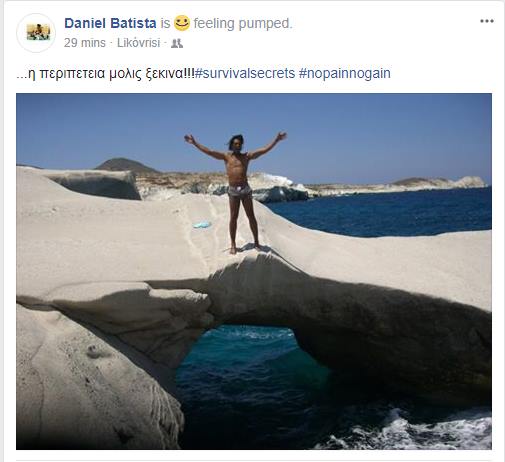Open Daniel Batista's profile name link
The height and width of the screenshot is (462, 505).
pyautogui.click(x=110, y=23)
